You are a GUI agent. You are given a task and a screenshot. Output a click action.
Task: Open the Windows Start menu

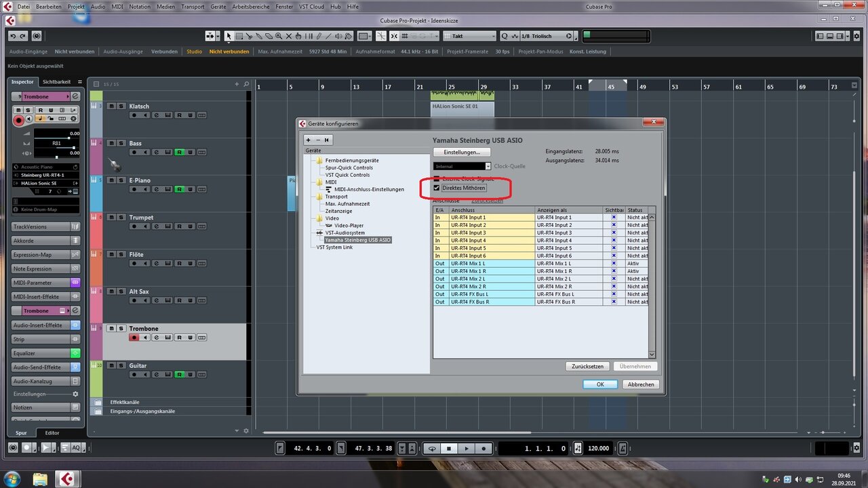(x=14, y=479)
